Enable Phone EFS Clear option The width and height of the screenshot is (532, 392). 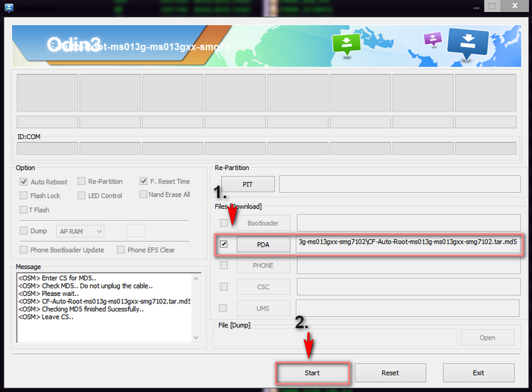[121, 250]
